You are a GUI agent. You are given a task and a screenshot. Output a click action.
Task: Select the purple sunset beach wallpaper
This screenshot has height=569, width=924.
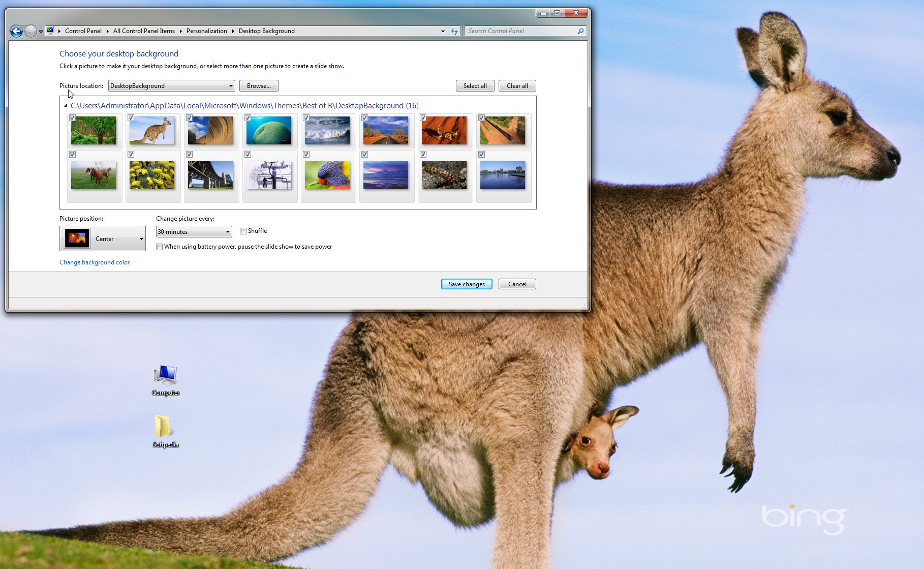click(386, 175)
